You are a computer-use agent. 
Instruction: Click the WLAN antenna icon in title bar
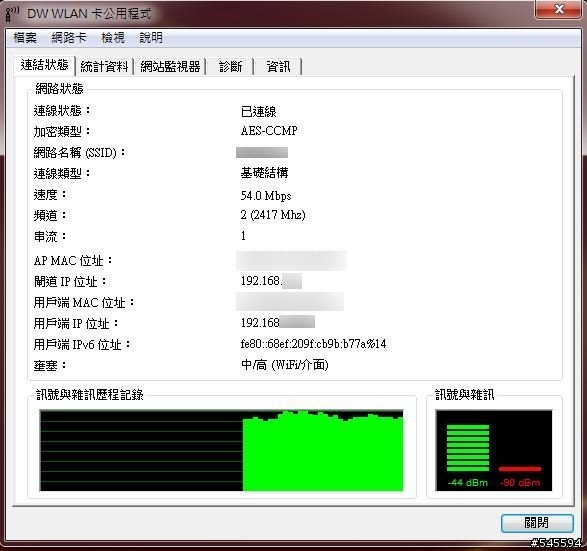(12, 13)
